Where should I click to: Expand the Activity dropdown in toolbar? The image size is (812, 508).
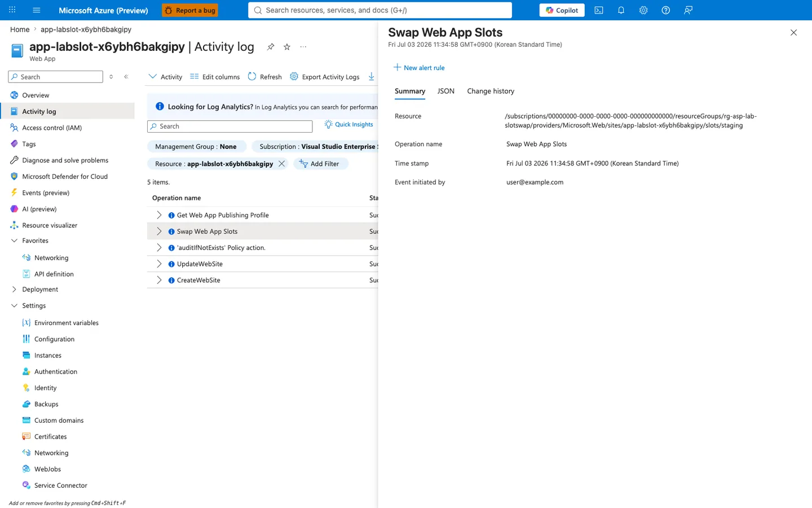165,77
